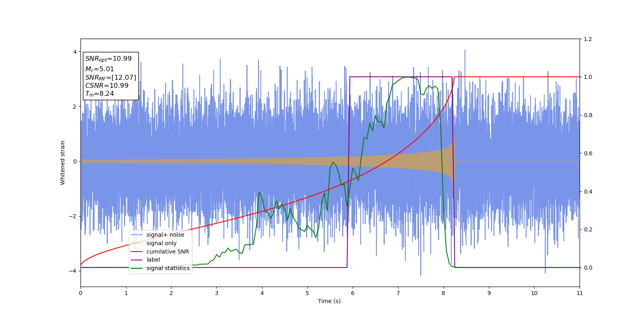Click the 'Whitened strain' y-axis label

pos(63,163)
